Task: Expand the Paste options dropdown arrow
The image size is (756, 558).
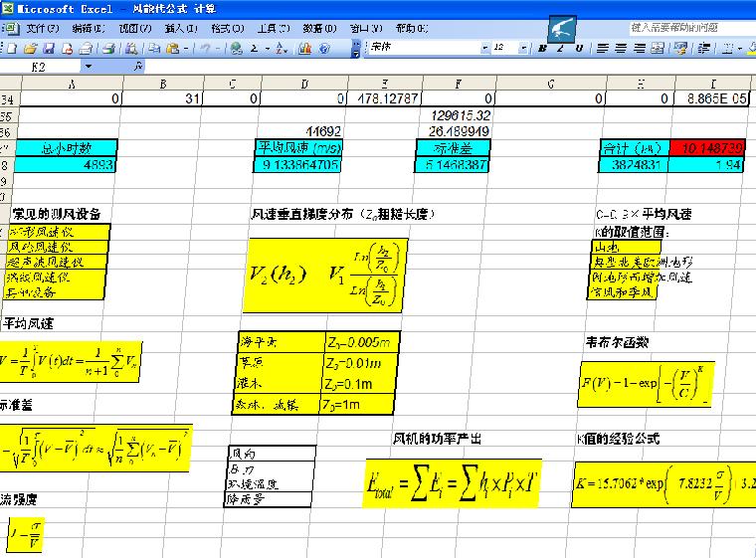Action: pos(186,48)
